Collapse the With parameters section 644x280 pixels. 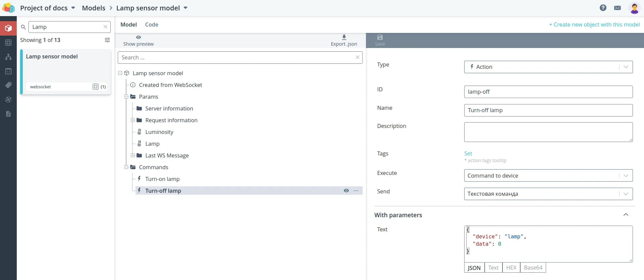(x=626, y=215)
